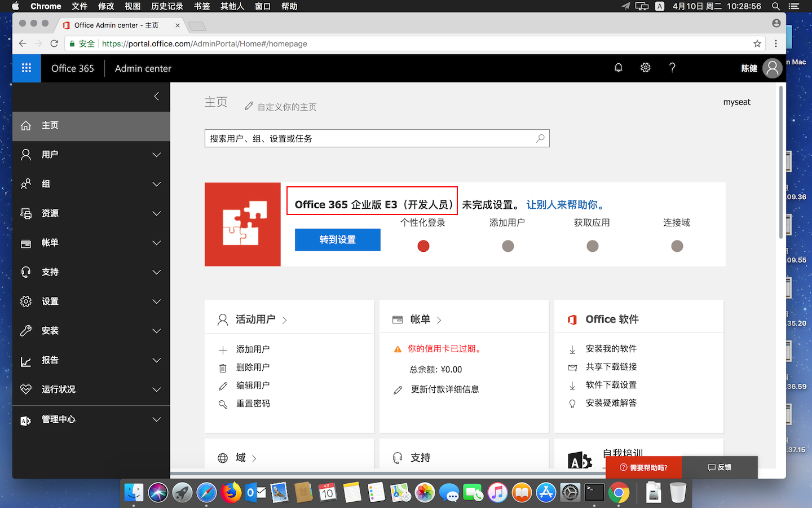Click the 反馈 button

(720, 467)
